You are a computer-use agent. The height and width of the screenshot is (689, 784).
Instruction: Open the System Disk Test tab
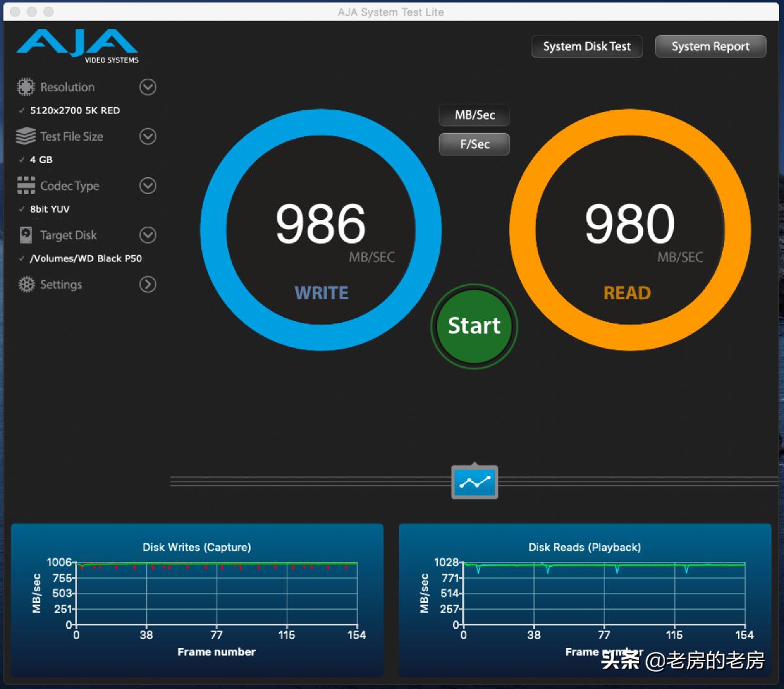[x=586, y=46]
